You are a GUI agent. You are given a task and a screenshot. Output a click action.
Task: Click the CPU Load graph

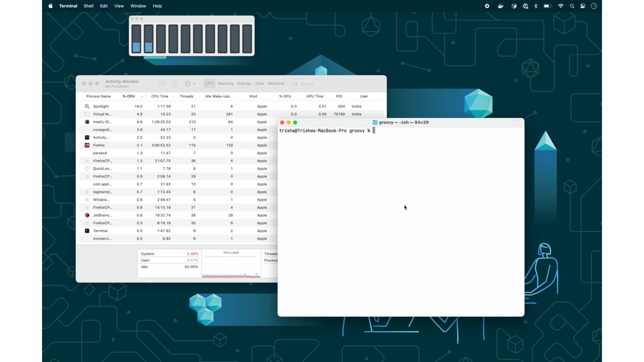231,267
